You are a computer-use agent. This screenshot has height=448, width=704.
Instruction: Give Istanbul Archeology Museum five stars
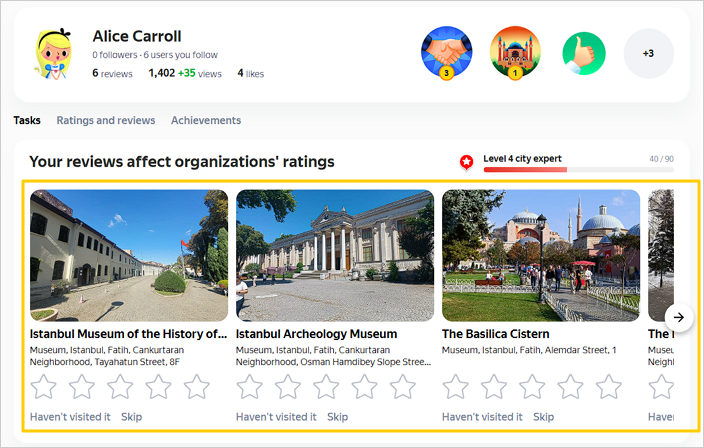(x=402, y=387)
